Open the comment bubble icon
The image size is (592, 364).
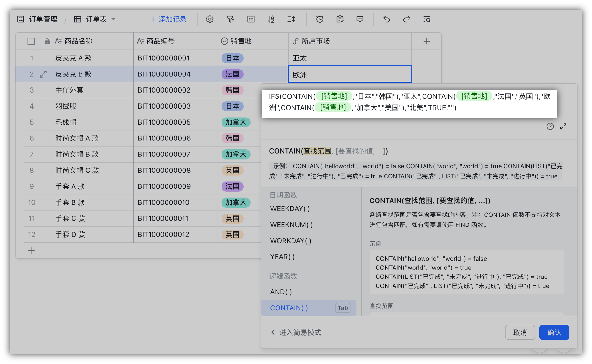point(360,19)
